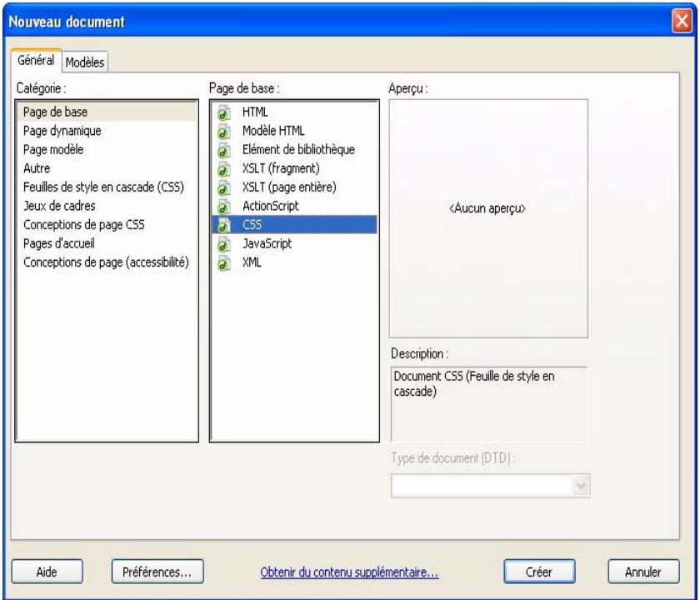Click the HTML document icon
700x600 pixels.
pyautogui.click(x=224, y=112)
